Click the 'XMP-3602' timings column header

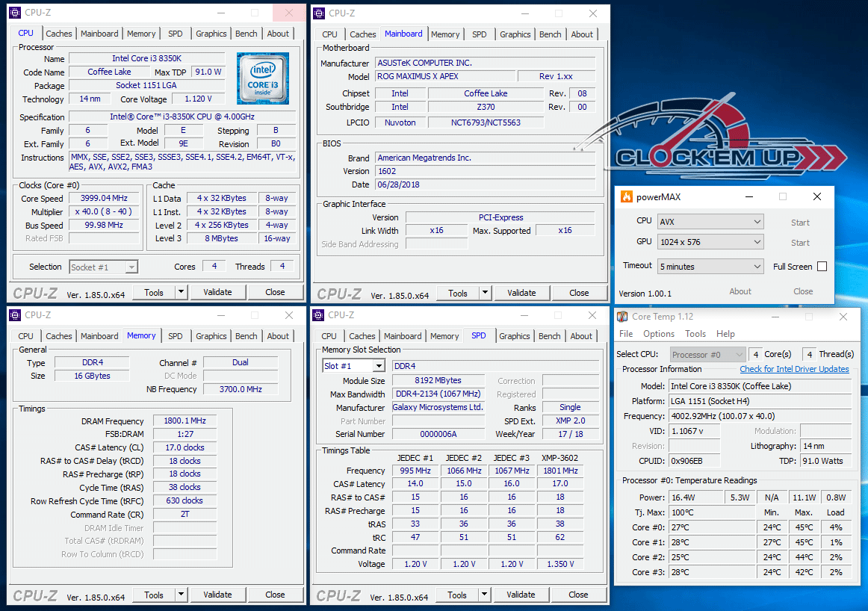point(560,458)
